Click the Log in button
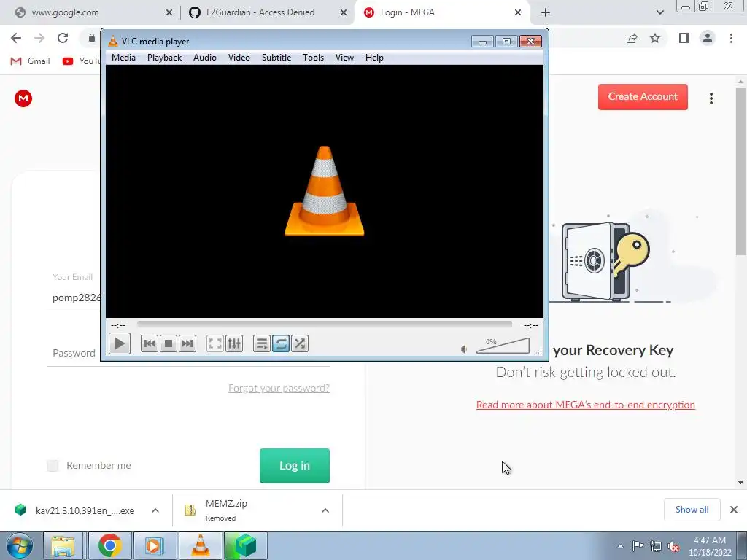The height and width of the screenshot is (560, 747). (295, 466)
